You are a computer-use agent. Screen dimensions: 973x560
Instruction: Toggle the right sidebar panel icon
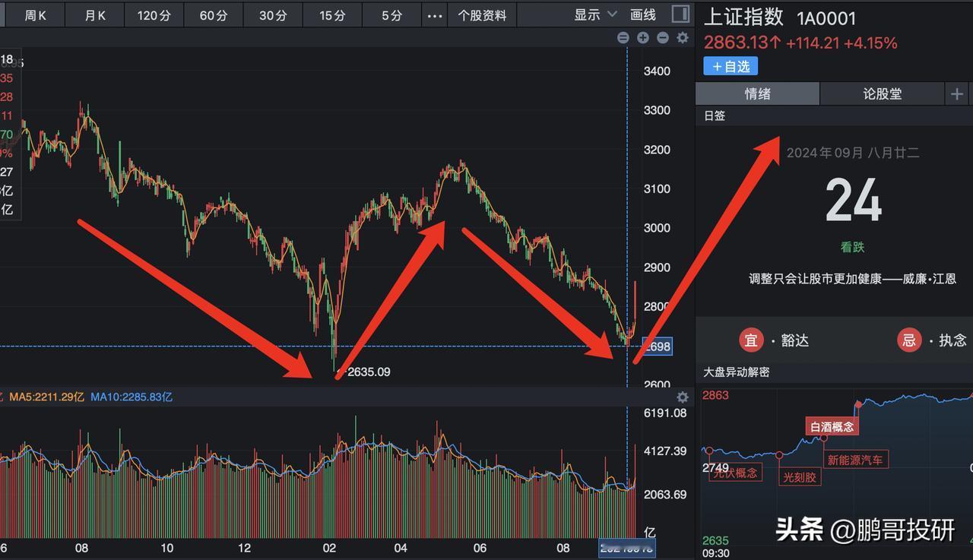click(x=680, y=14)
